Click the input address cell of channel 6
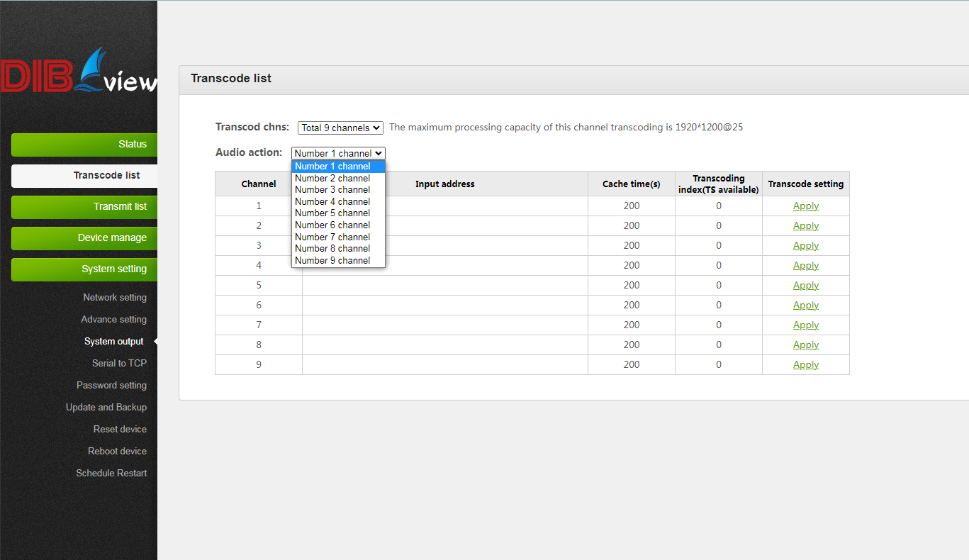Screen dimensions: 969x560 pos(444,306)
